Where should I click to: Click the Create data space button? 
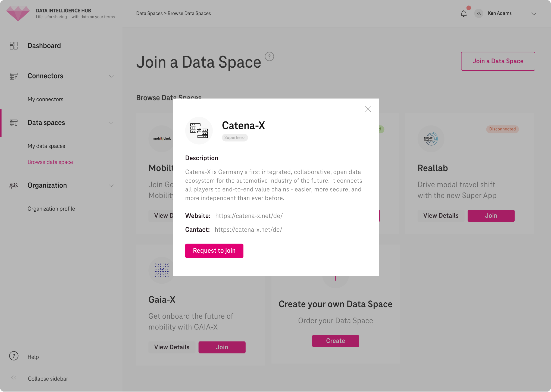(335, 341)
